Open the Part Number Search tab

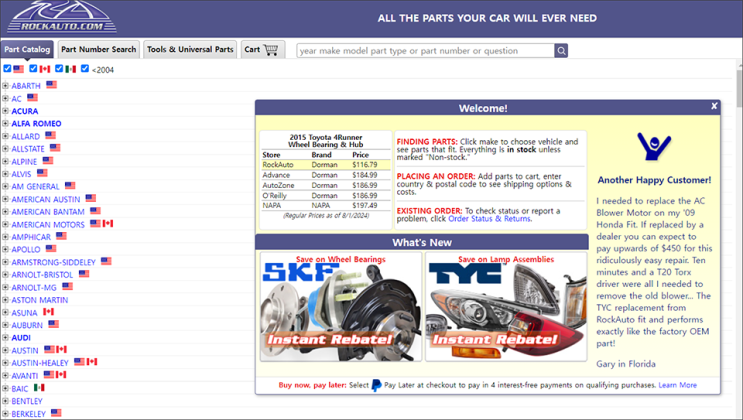(x=99, y=49)
